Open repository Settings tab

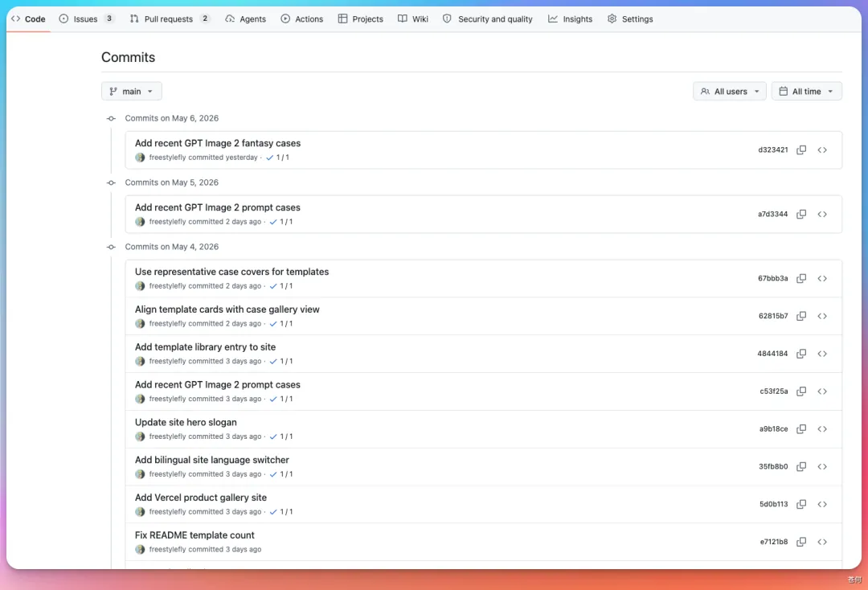tap(630, 18)
